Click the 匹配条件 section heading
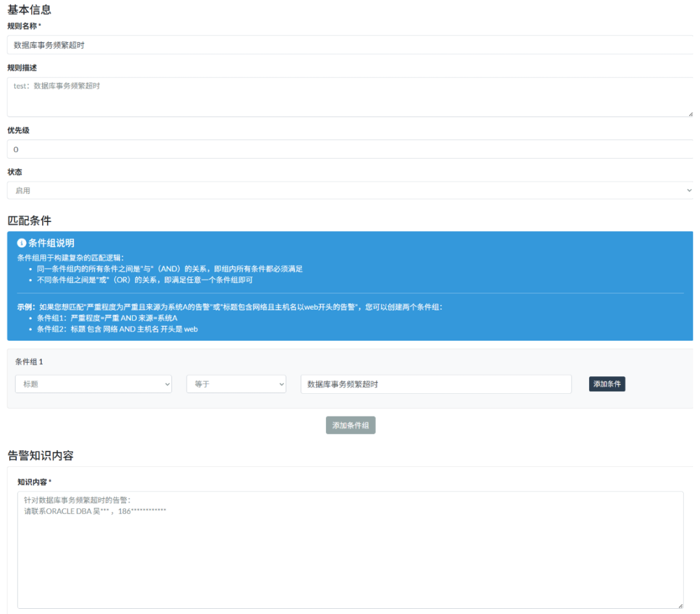 pos(29,220)
